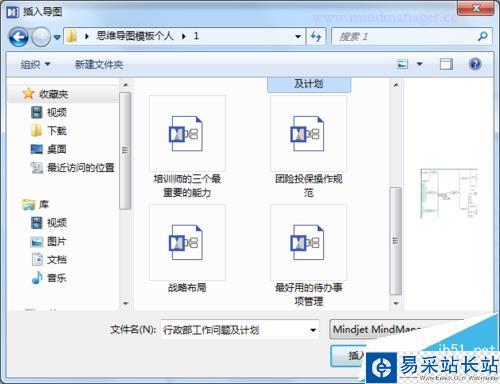This screenshot has width=500, height=384.
Task: Click the file name 最好用的待办事项管理
Action: tap(309, 294)
